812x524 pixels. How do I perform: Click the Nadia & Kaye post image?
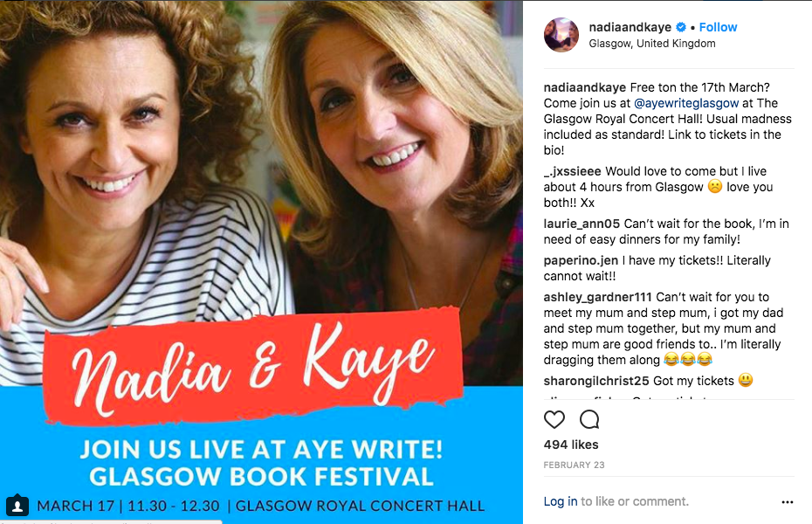pyautogui.click(x=261, y=262)
